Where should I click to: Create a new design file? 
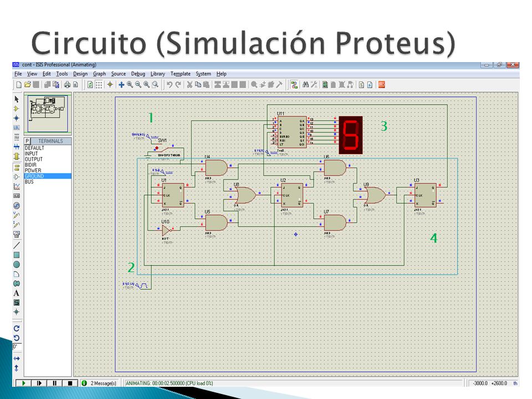tap(19, 84)
